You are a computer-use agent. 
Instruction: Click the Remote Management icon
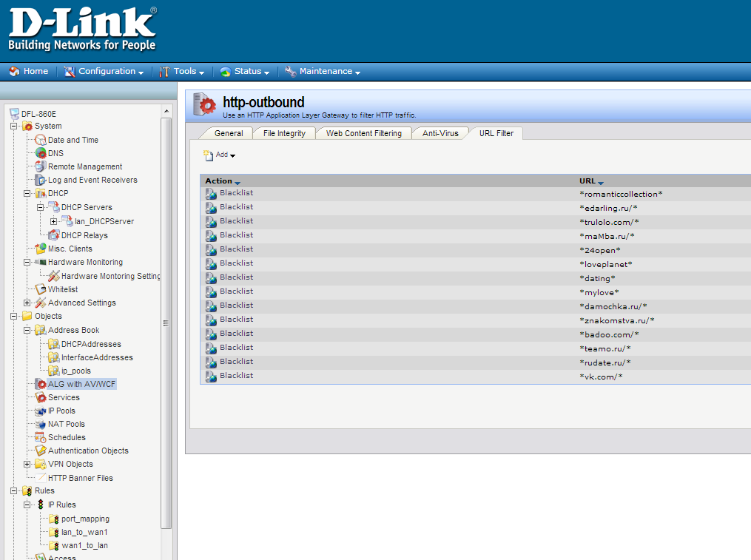pyautogui.click(x=41, y=166)
